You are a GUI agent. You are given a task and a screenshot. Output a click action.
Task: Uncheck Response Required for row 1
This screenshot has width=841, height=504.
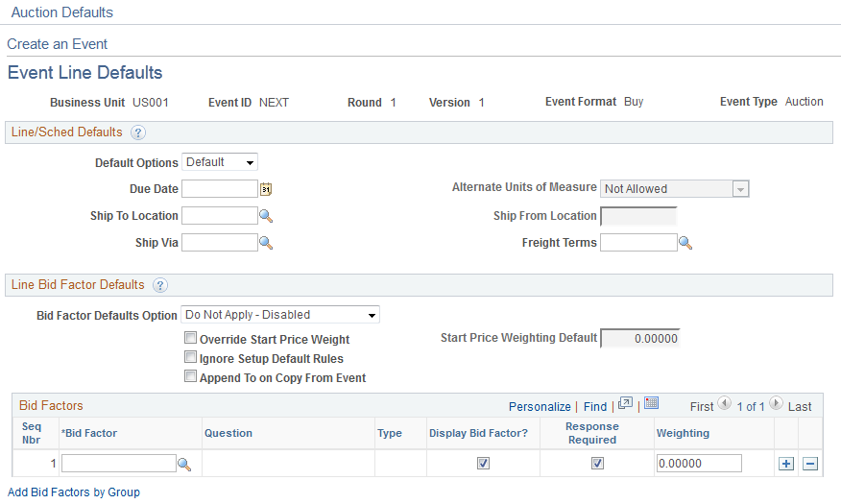597,464
